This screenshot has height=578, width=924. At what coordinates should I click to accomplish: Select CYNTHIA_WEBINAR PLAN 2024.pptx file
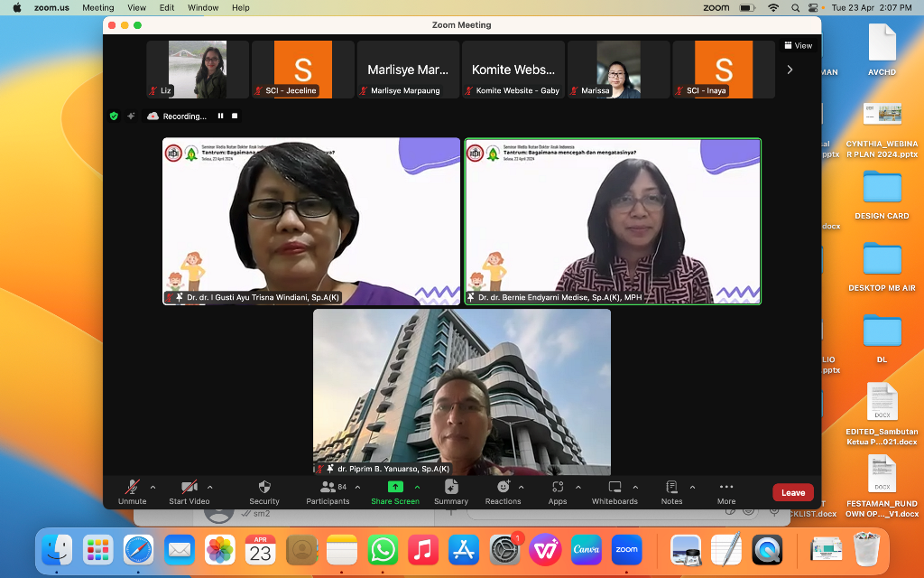pos(882,130)
